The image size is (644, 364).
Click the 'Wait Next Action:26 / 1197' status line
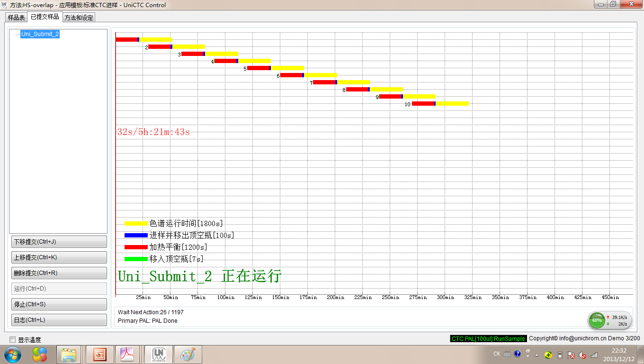(x=151, y=312)
